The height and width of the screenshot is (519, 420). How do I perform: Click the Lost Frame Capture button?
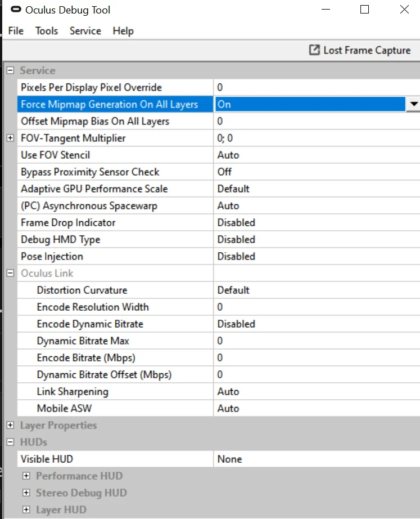360,50
